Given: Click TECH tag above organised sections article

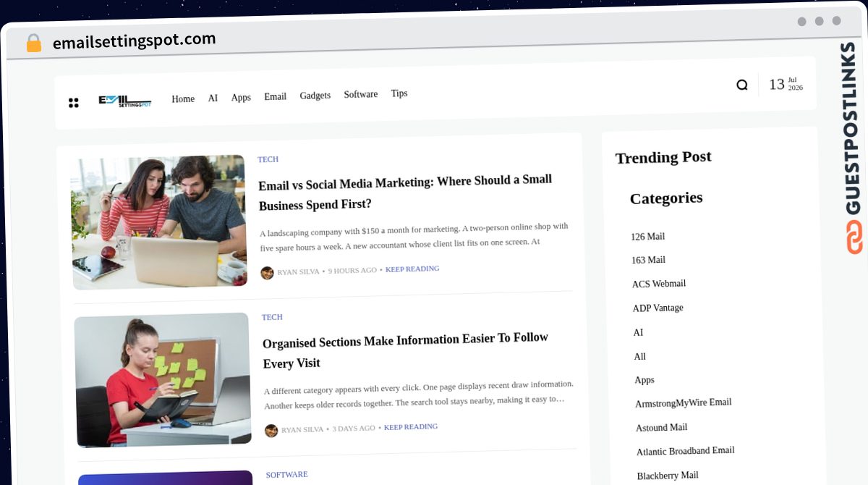Looking at the screenshot, I should tap(272, 317).
